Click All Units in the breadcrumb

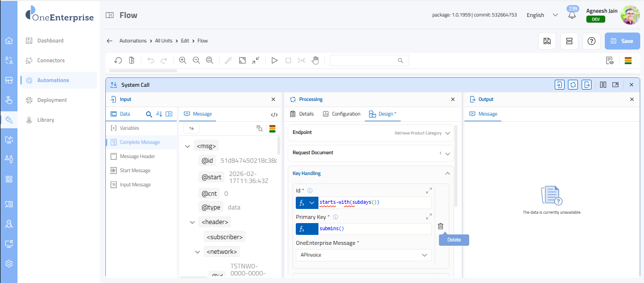[x=163, y=41]
